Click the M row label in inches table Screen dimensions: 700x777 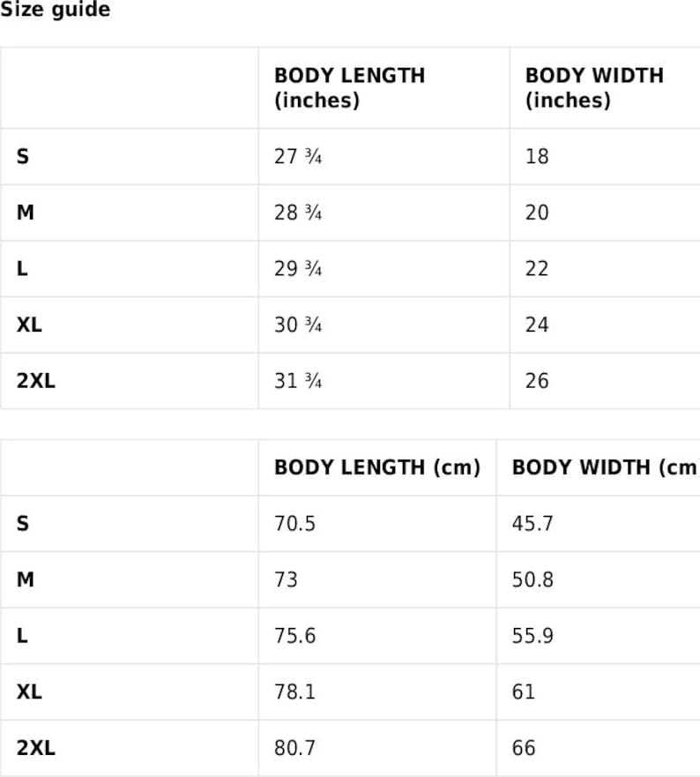pos(26,213)
